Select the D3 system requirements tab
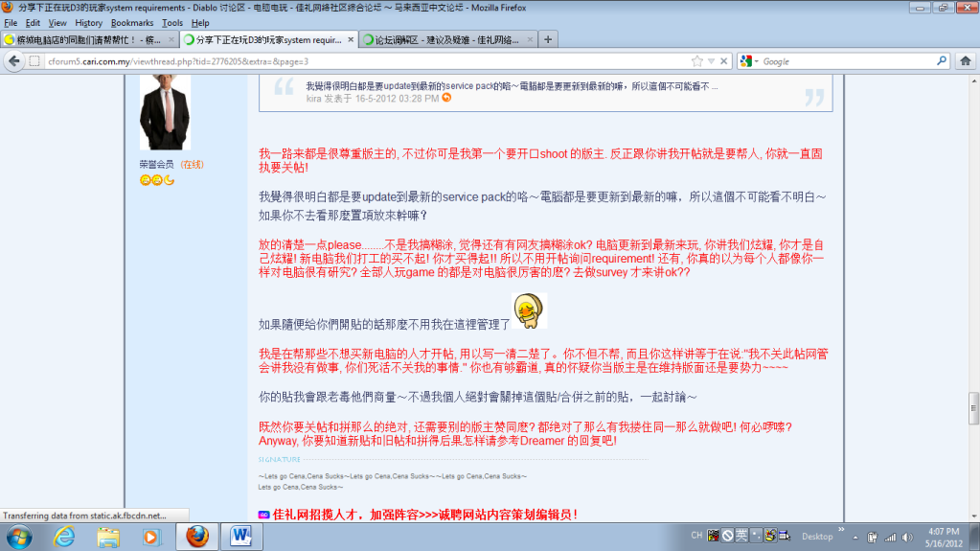This screenshot has width=980, height=551. coord(269,39)
